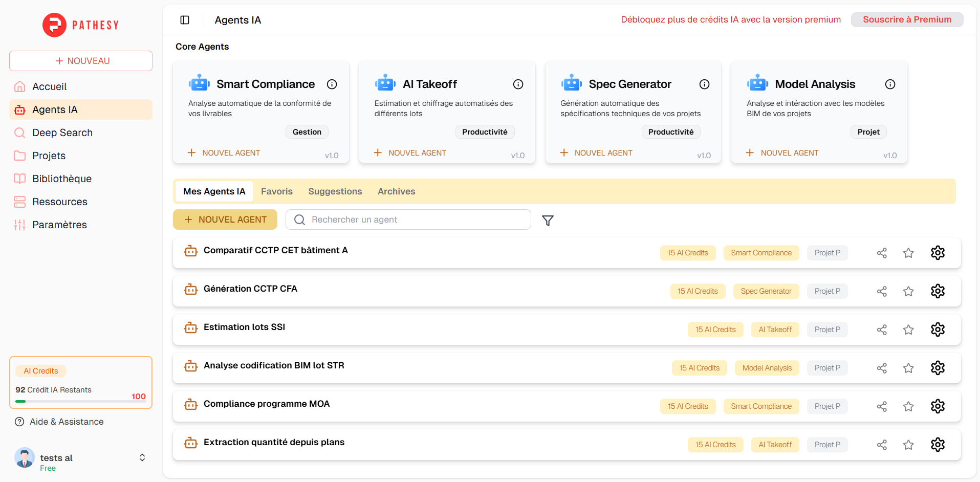Open the Suggestions tab
Viewport: 980px width, 482px height.
point(335,191)
